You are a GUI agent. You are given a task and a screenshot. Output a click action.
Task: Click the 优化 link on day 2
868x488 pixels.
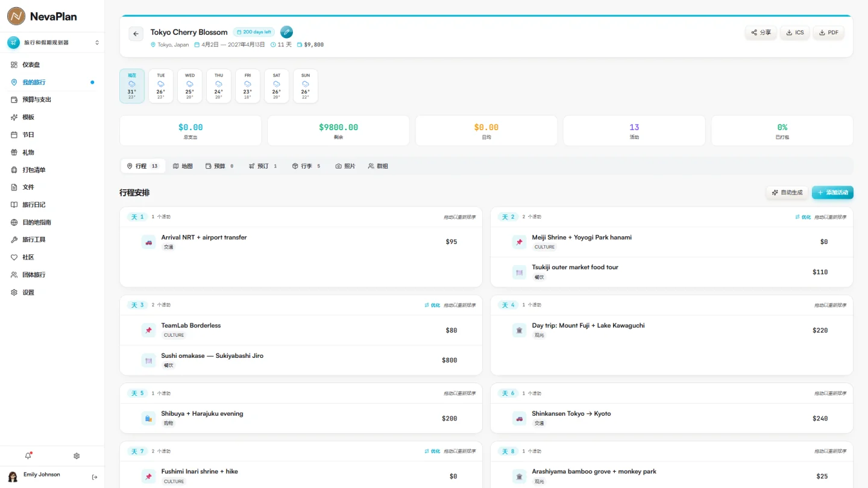803,217
